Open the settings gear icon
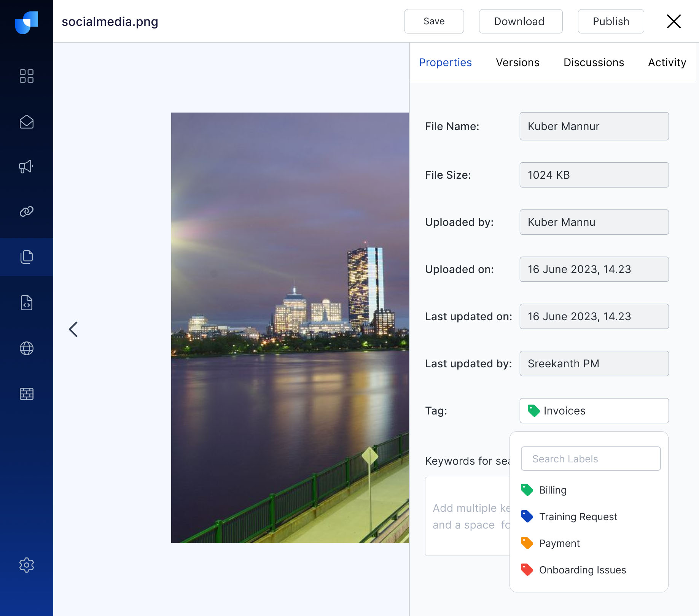The image size is (699, 616). tap(27, 565)
